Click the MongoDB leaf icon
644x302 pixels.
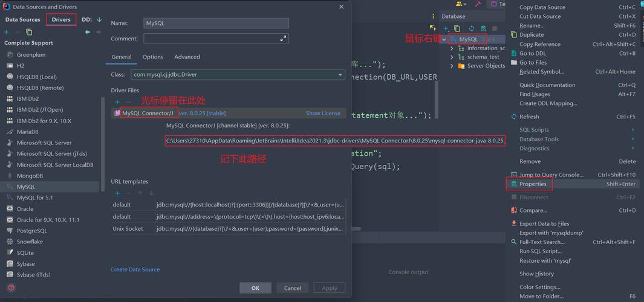tap(10, 176)
